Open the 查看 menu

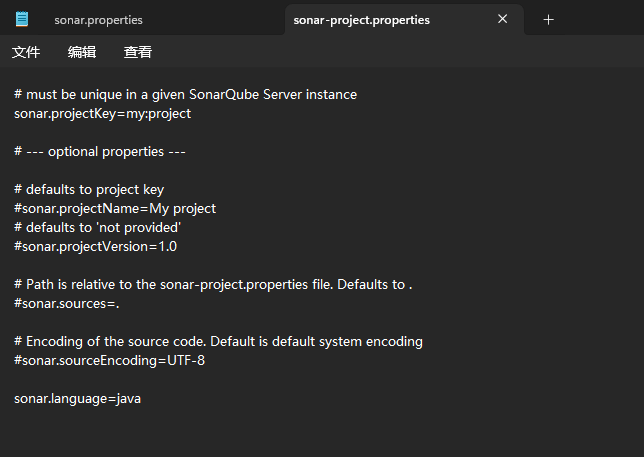click(138, 52)
